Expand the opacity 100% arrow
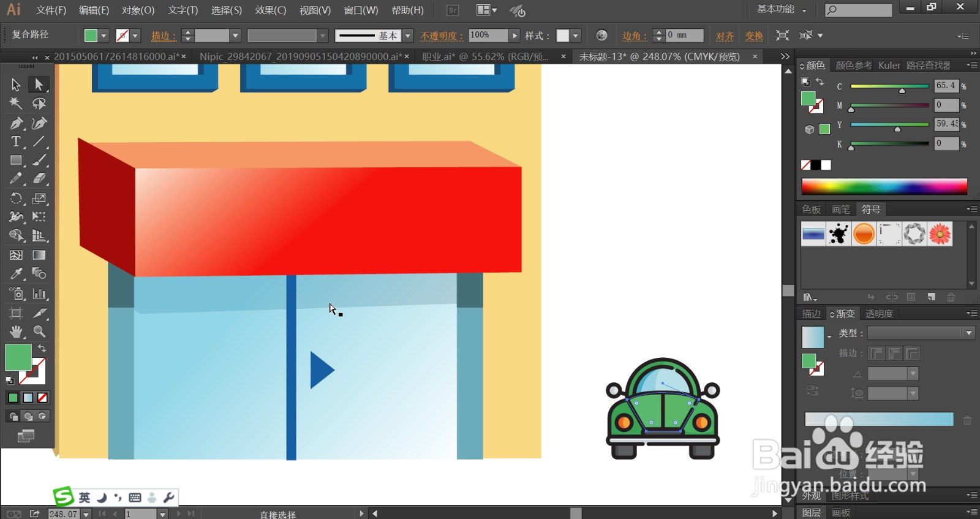Viewport: 980px width, 519px height. 514,36
